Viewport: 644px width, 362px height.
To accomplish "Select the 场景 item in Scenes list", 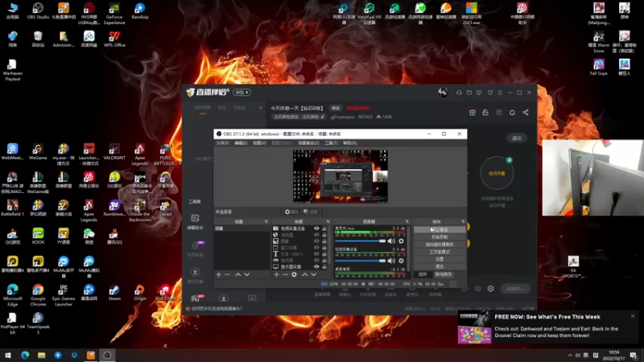I will pyautogui.click(x=242, y=228).
